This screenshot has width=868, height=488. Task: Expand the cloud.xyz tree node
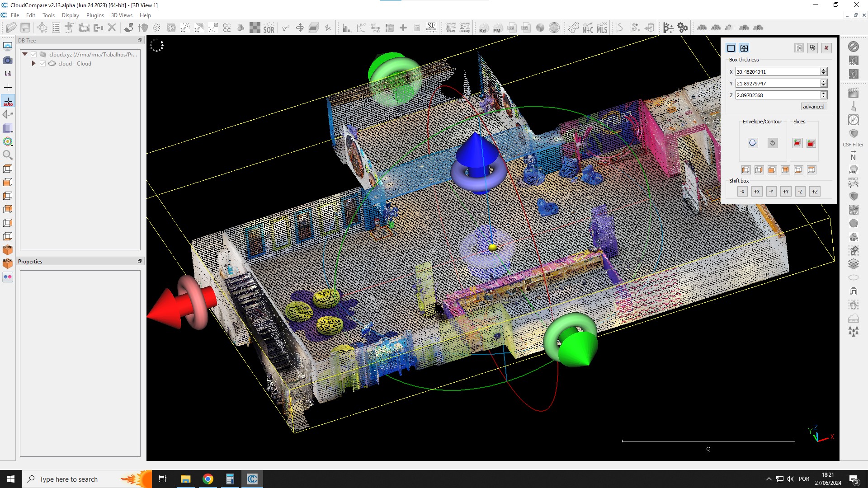pos(25,54)
